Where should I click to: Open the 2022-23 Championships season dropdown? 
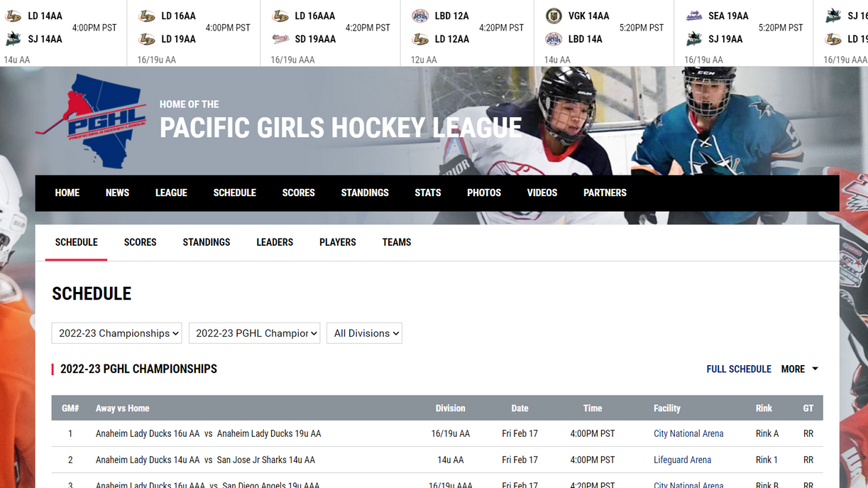pos(116,332)
